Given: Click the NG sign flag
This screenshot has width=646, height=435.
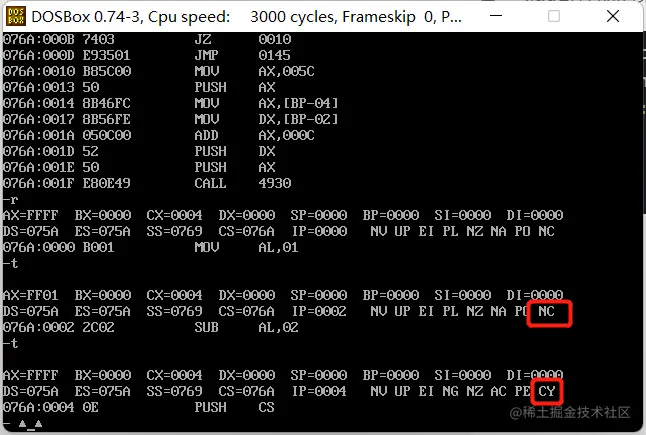Looking at the screenshot, I should pos(450,391).
